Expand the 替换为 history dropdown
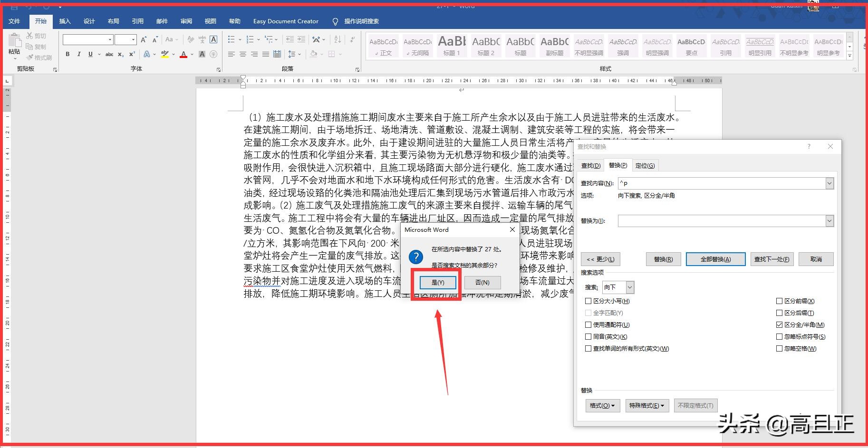Image resolution: width=868 pixels, height=448 pixels. [x=829, y=220]
